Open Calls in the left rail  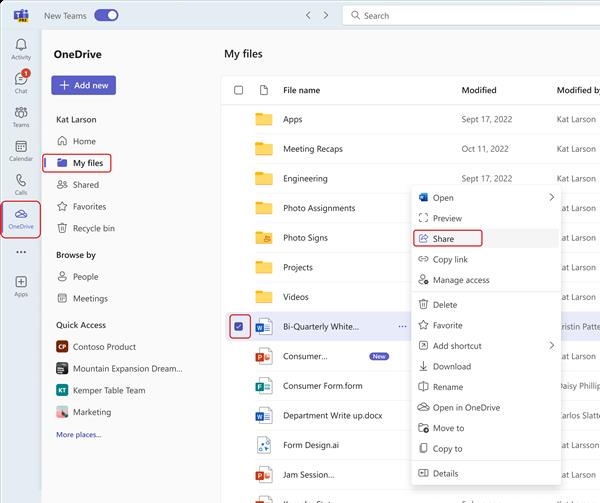click(x=21, y=184)
